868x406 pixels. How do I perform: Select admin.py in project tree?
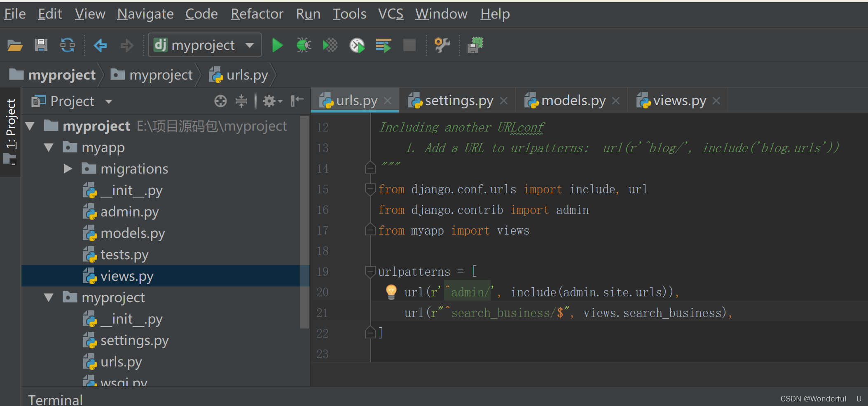121,212
